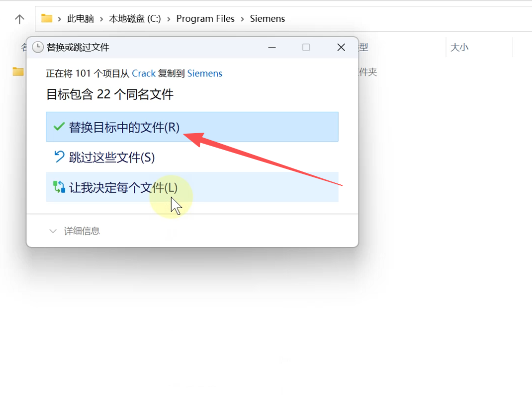
Task: Open the Siemens destination folder link
Action: click(204, 73)
